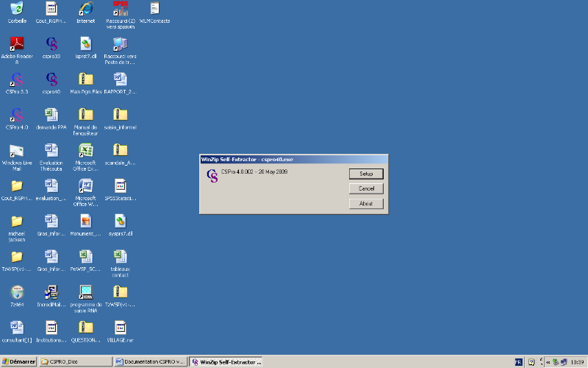Select the Institutions file icon
Screen dimensions: 588x368
tap(51, 331)
